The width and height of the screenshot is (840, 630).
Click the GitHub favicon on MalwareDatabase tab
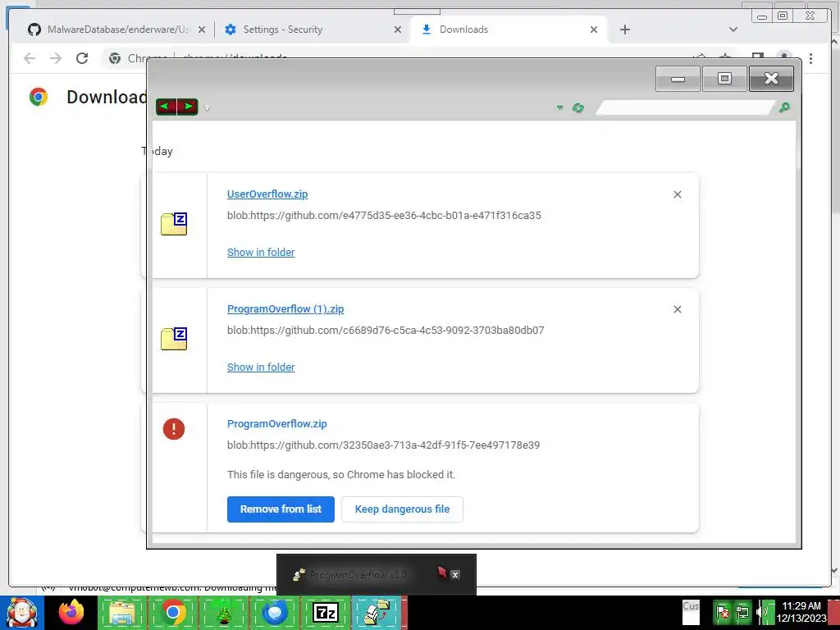coord(34,30)
